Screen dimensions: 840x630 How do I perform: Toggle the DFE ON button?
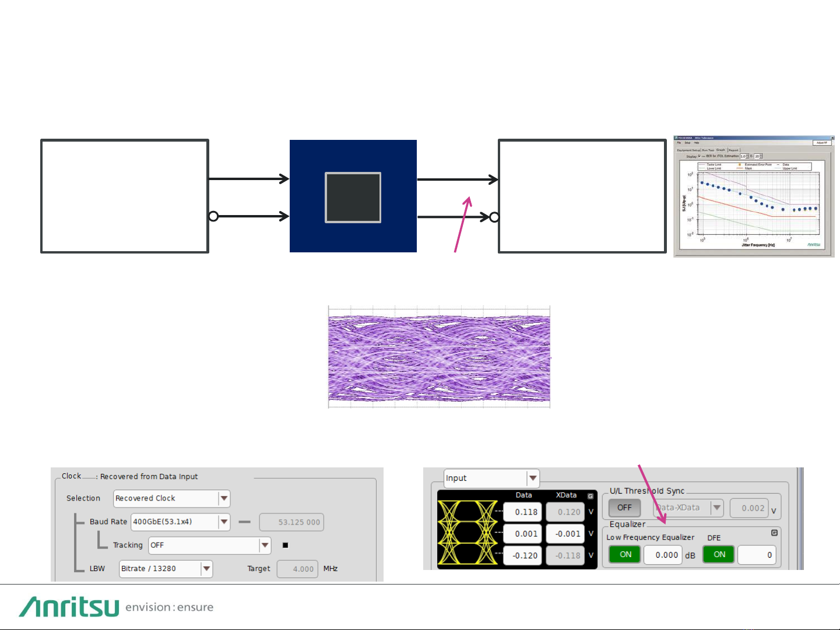coord(719,555)
